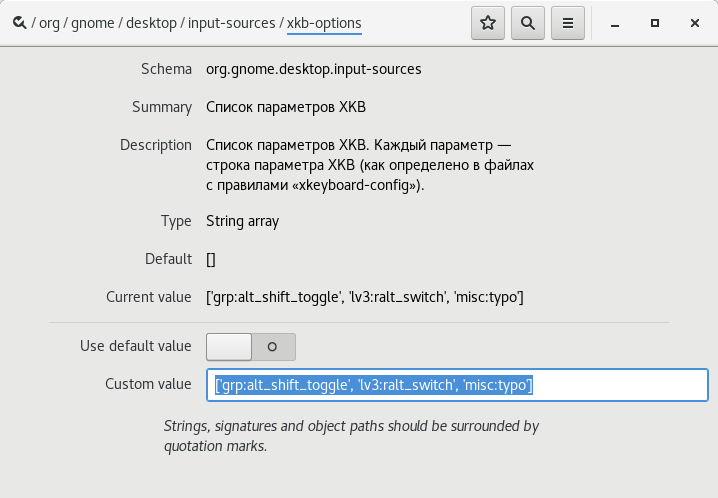Click schema text 'org.gnome.desktop.input-sources'
This screenshot has height=498, width=718.
(x=314, y=69)
